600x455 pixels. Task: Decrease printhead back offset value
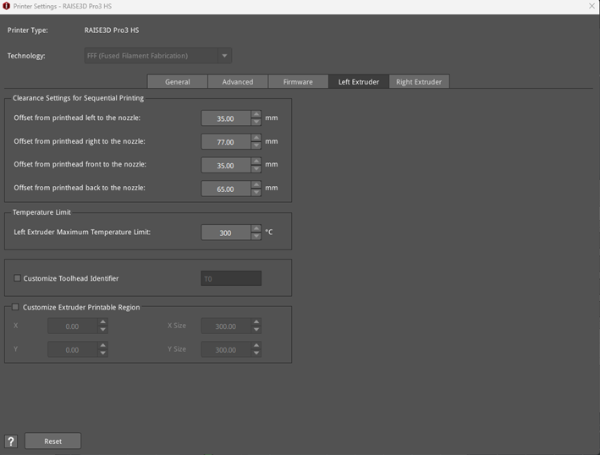tap(256, 192)
